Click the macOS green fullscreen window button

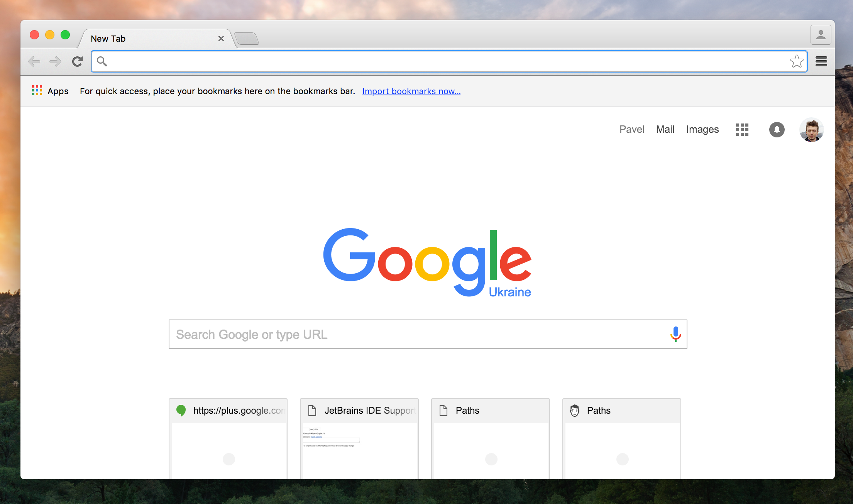[x=65, y=35]
